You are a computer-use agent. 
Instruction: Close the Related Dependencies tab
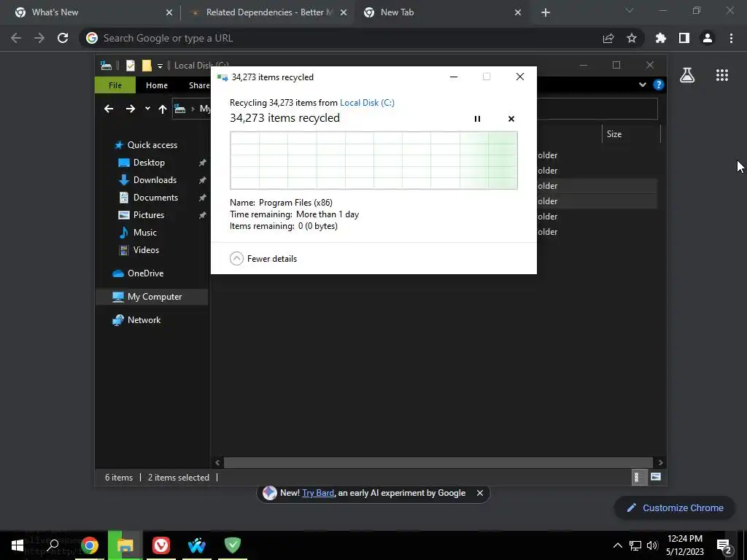[x=344, y=13]
